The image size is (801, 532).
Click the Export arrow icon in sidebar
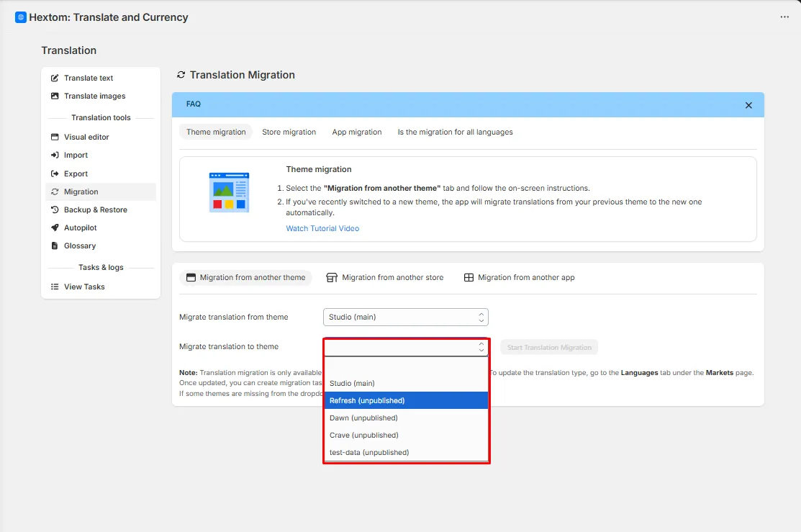(x=55, y=173)
